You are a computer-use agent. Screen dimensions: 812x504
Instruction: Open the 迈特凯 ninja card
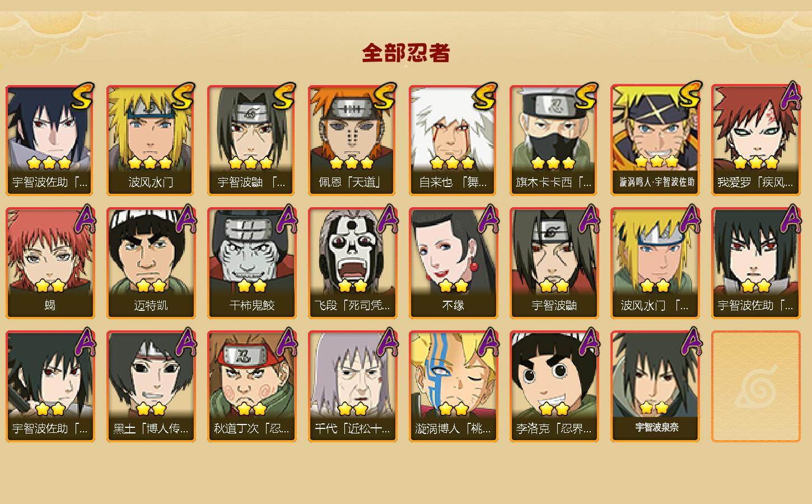point(151,263)
